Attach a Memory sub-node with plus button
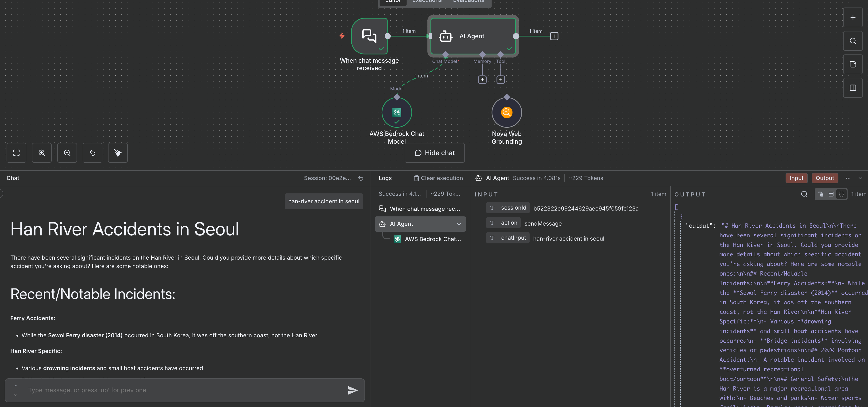Screen dimensions: 868x407 [x=482, y=80]
